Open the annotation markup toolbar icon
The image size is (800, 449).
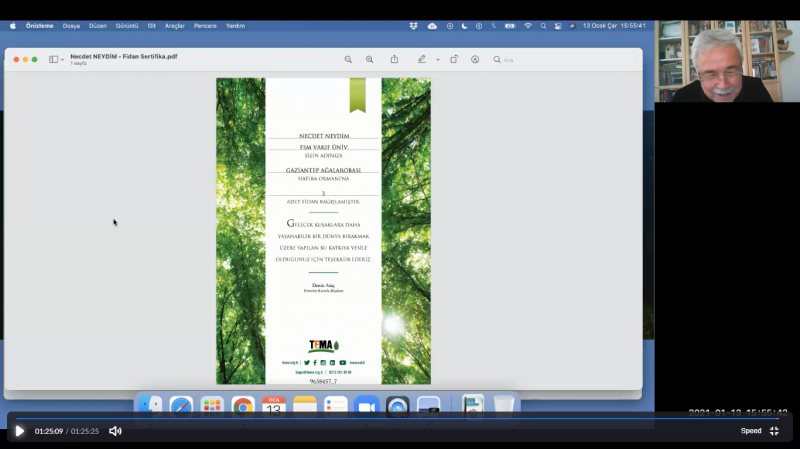point(475,59)
